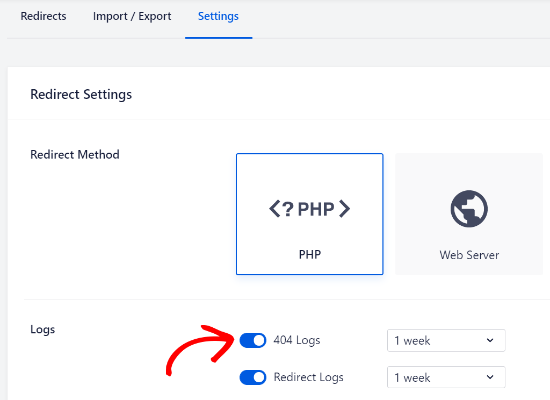Open the Import / Export tab

pyautogui.click(x=132, y=16)
